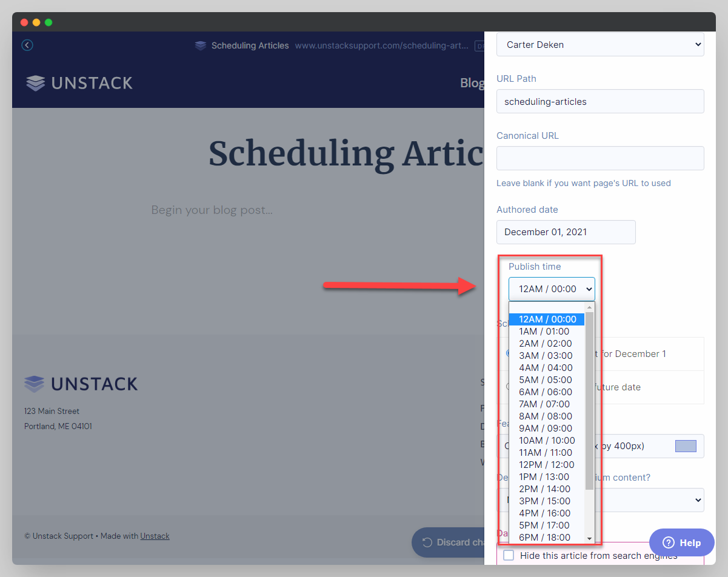Viewport: 728px width, 577px height.
Task: Click the Unstack logo in the footer
Action: 81,384
